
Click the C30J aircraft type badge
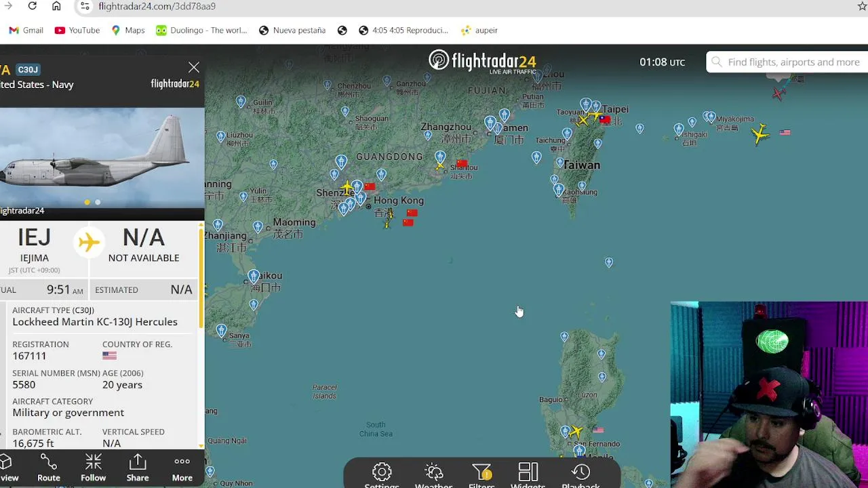tap(28, 70)
